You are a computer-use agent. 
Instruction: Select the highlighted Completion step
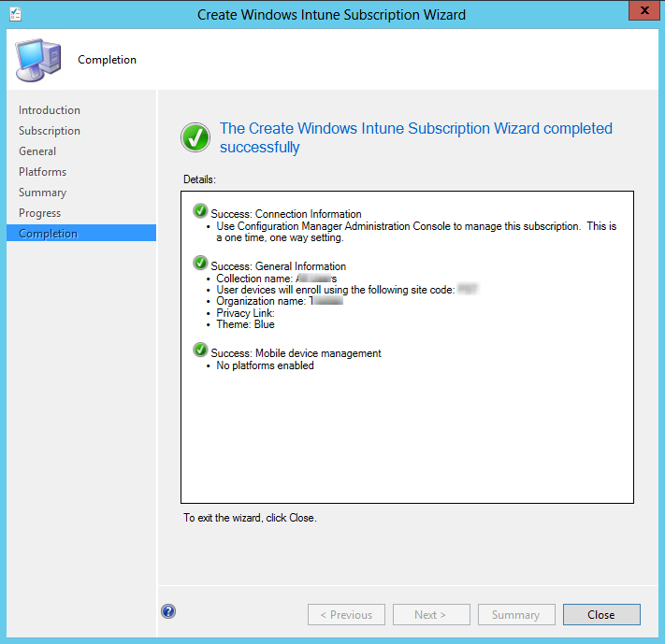(x=81, y=233)
